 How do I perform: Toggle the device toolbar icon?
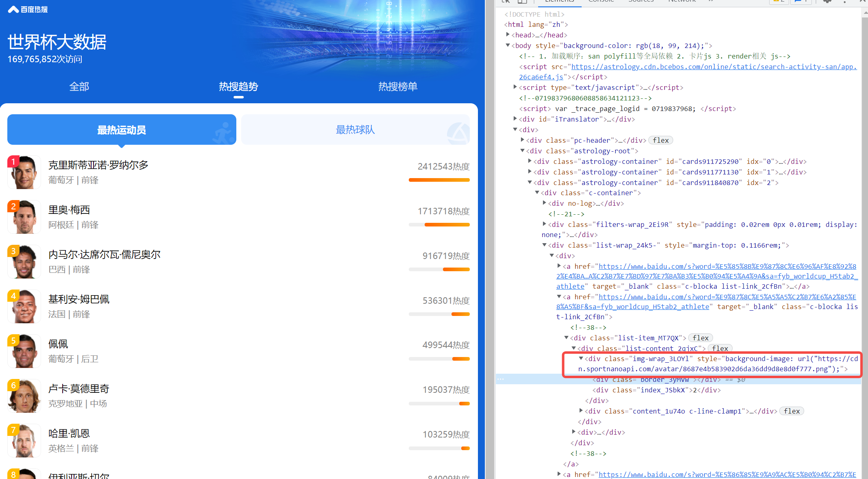tap(522, 1)
